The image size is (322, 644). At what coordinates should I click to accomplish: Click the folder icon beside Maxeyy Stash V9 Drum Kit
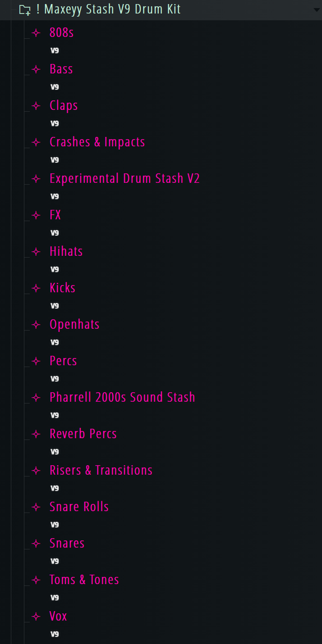point(25,10)
